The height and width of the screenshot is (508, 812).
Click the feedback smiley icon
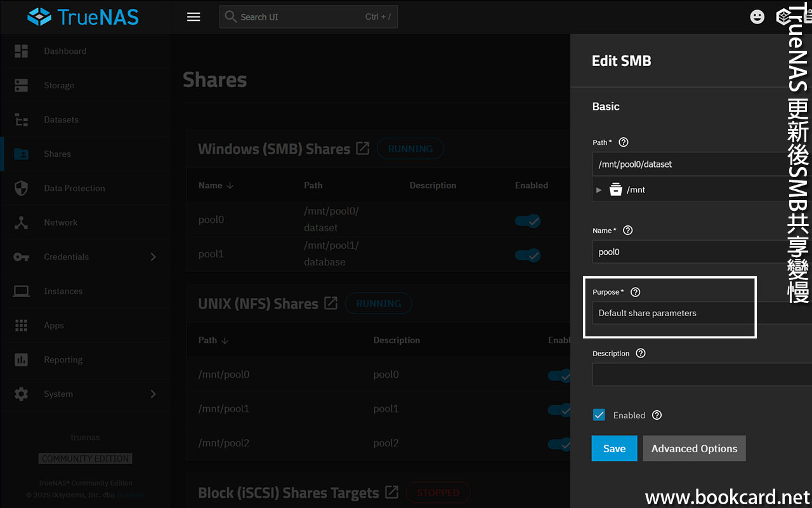click(757, 17)
